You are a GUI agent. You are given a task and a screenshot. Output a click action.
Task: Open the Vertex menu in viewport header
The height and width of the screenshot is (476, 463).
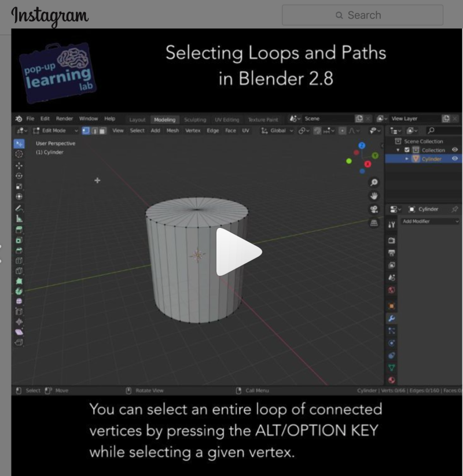pyautogui.click(x=193, y=131)
